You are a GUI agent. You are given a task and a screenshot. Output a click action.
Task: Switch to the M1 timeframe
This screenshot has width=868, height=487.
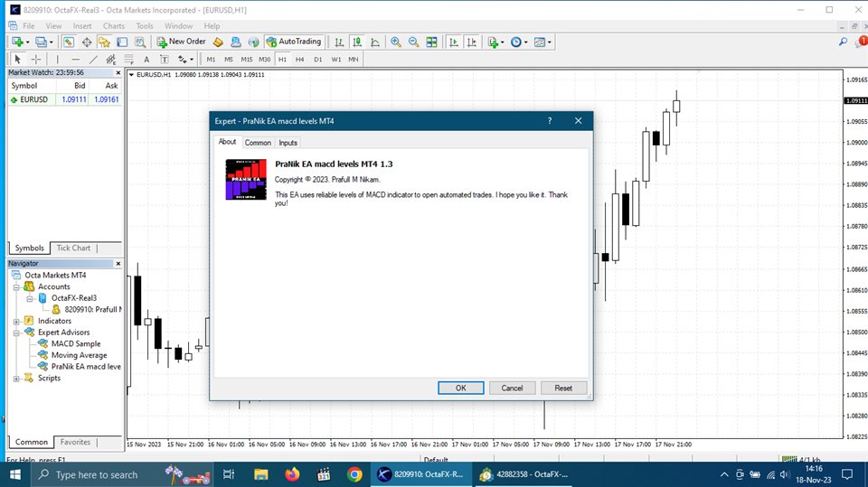click(211, 60)
